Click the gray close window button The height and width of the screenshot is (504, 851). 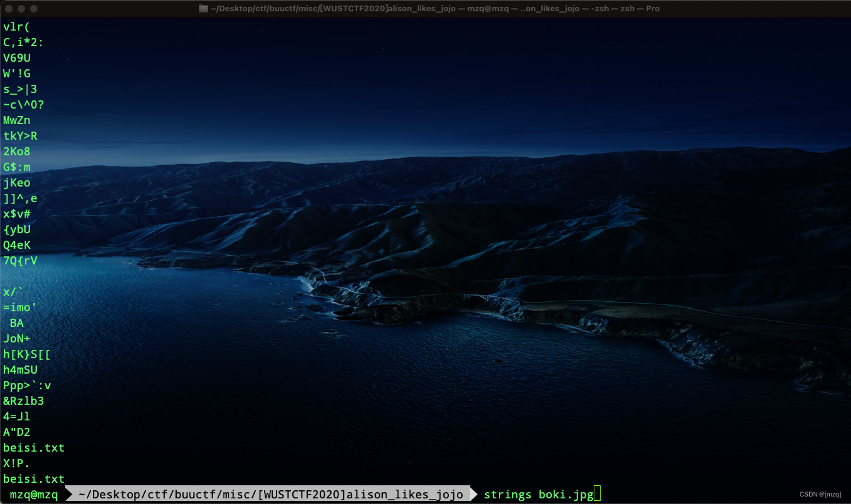pos(9,9)
